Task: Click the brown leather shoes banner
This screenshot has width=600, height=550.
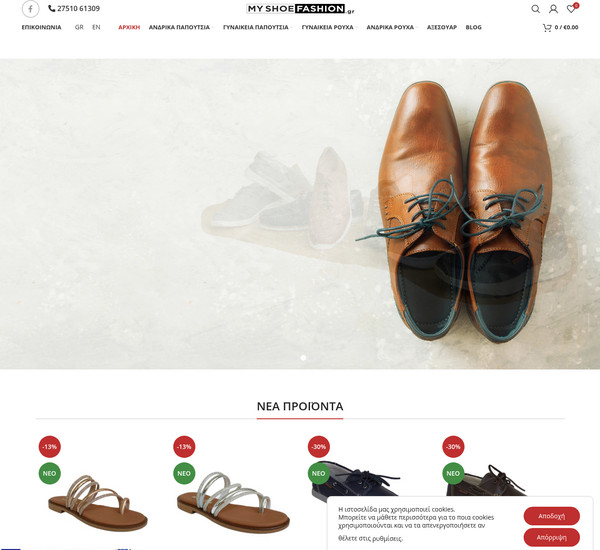Action: (300, 214)
